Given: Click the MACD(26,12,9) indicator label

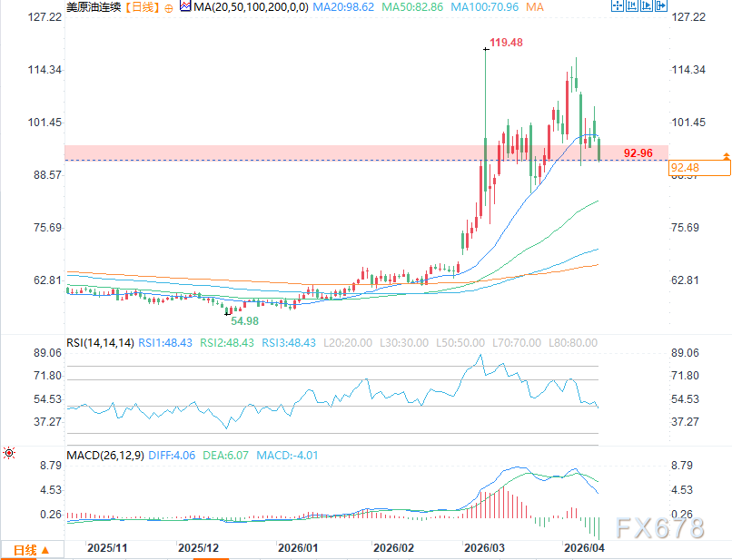Looking at the screenshot, I should point(105,455).
